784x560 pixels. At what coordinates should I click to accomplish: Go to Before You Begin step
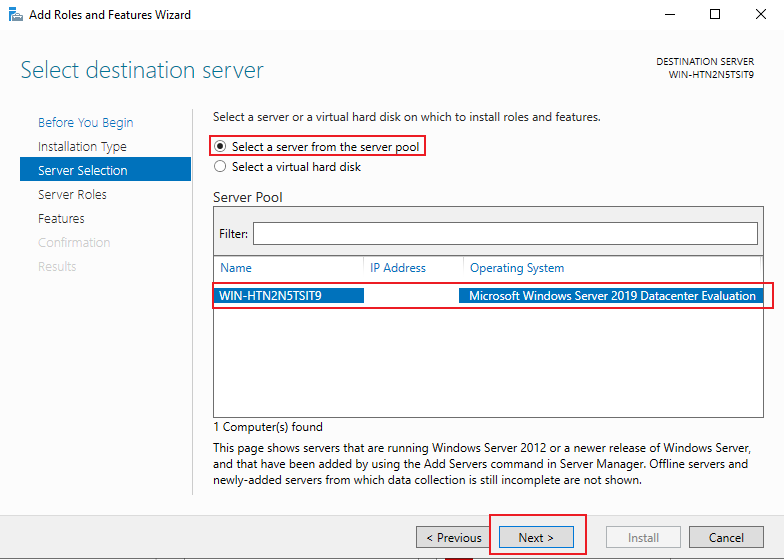(86, 122)
